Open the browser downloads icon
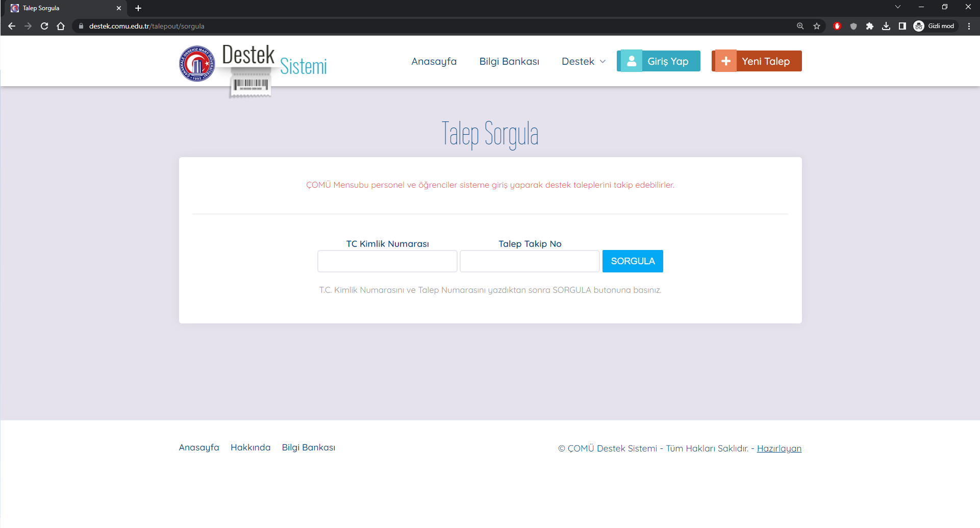Image resolution: width=980 pixels, height=528 pixels. (886, 26)
